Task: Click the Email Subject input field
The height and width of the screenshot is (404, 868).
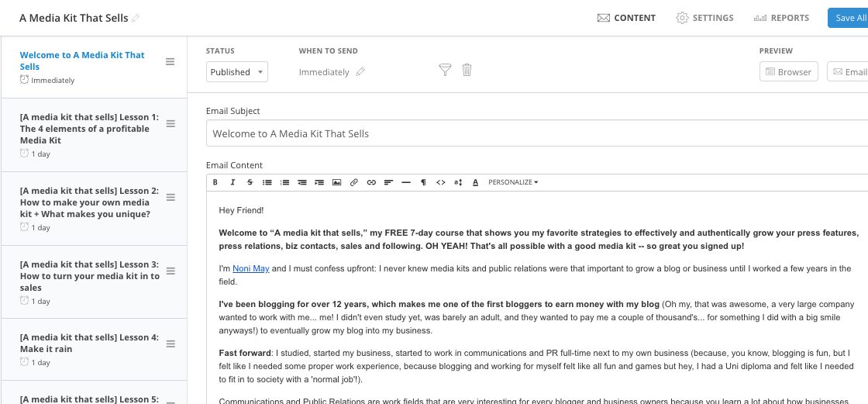Action: pyautogui.click(x=537, y=133)
